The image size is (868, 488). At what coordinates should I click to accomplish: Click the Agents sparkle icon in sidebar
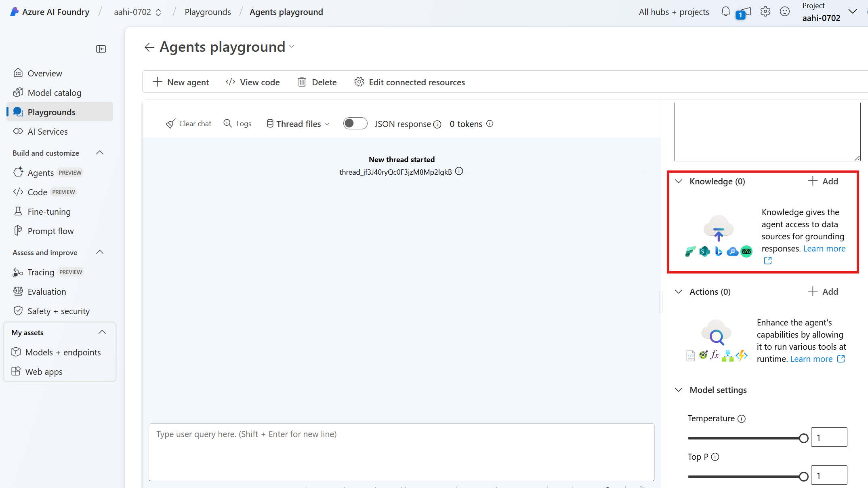(x=18, y=173)
